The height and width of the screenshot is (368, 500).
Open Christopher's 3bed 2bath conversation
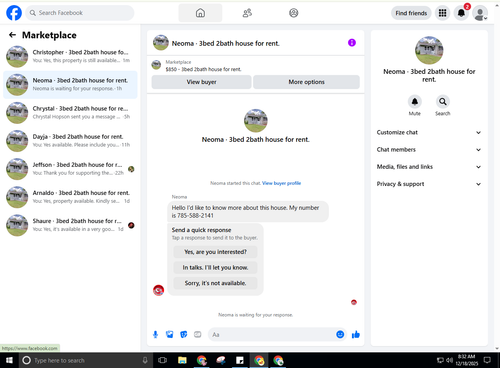(x=70, y=56)
